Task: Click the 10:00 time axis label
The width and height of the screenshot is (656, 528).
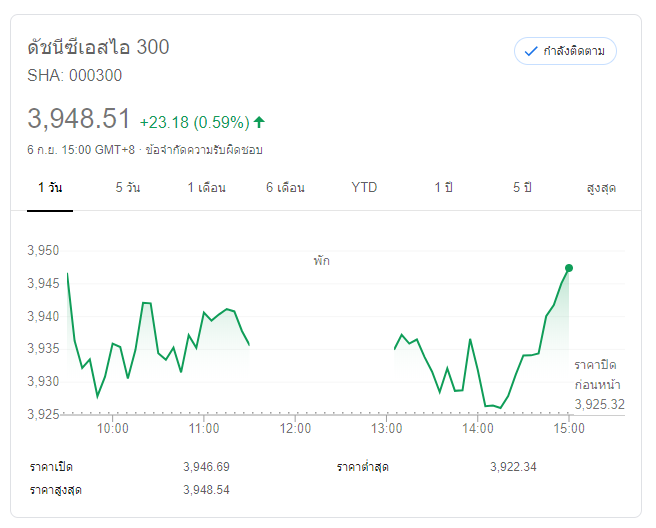Action: click(112, 429)
